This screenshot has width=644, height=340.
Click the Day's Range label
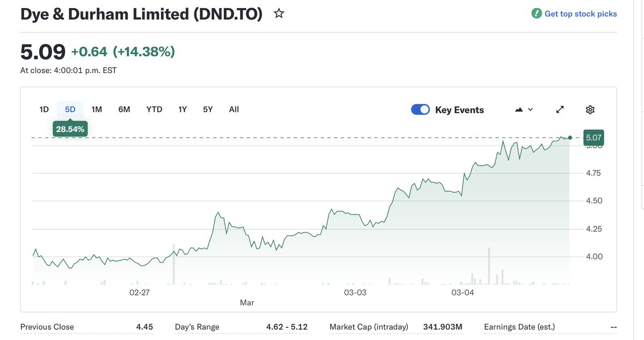[x=197, y=327]
